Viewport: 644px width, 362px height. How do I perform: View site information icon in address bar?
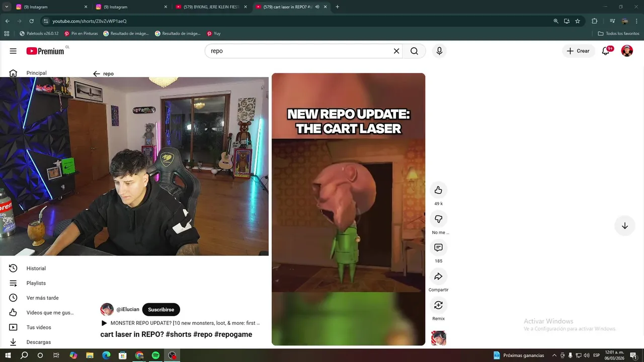(46, 21)
